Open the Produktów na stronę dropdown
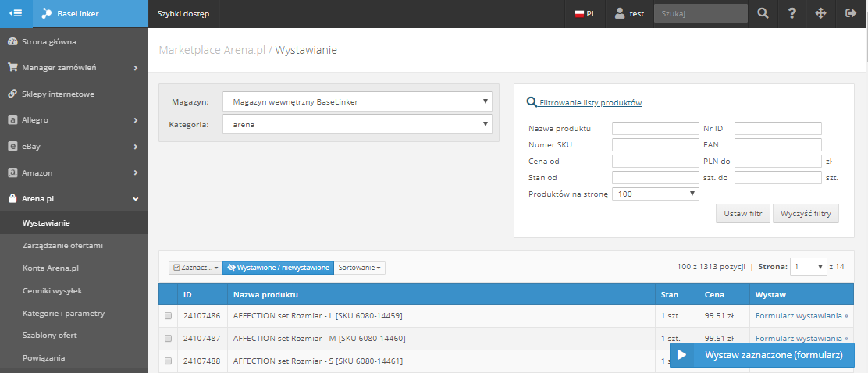 656,194
